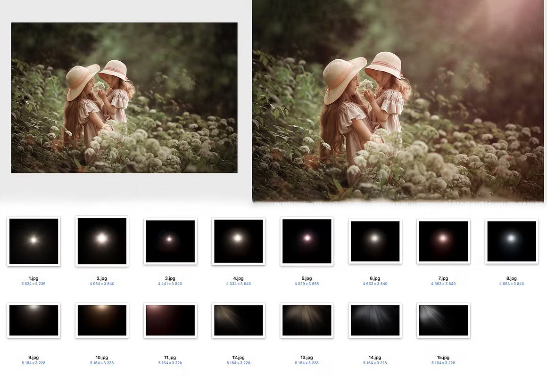
Task: Click the 5 624 × 5 236 dimension link
Action: 33,284
